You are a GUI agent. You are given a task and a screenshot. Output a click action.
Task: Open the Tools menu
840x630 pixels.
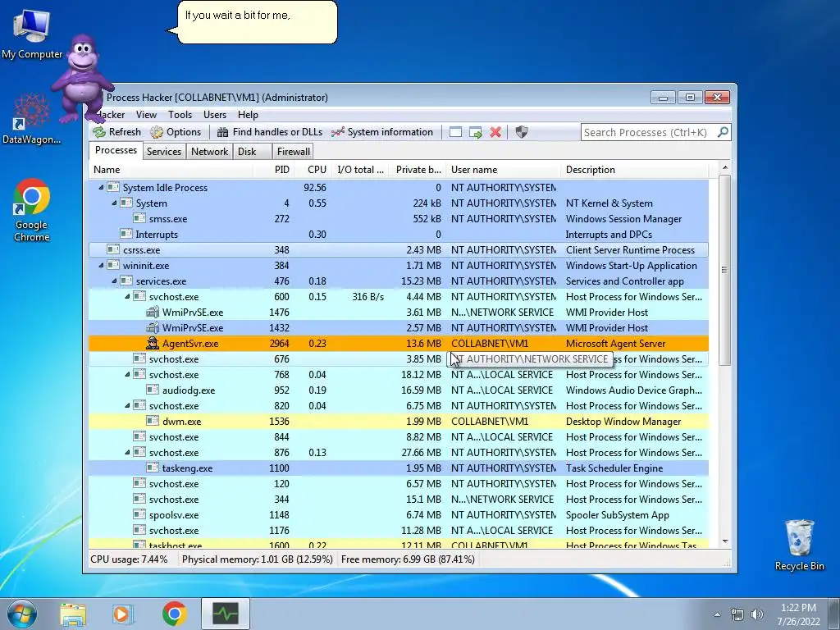tap(180, 115)
